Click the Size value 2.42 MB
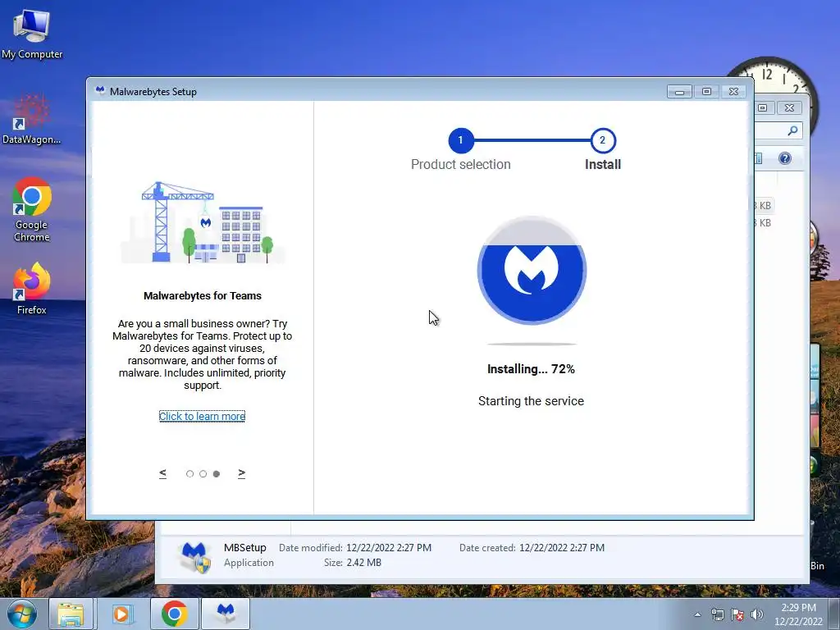This screenshot has height=630, width=840. 363,563
